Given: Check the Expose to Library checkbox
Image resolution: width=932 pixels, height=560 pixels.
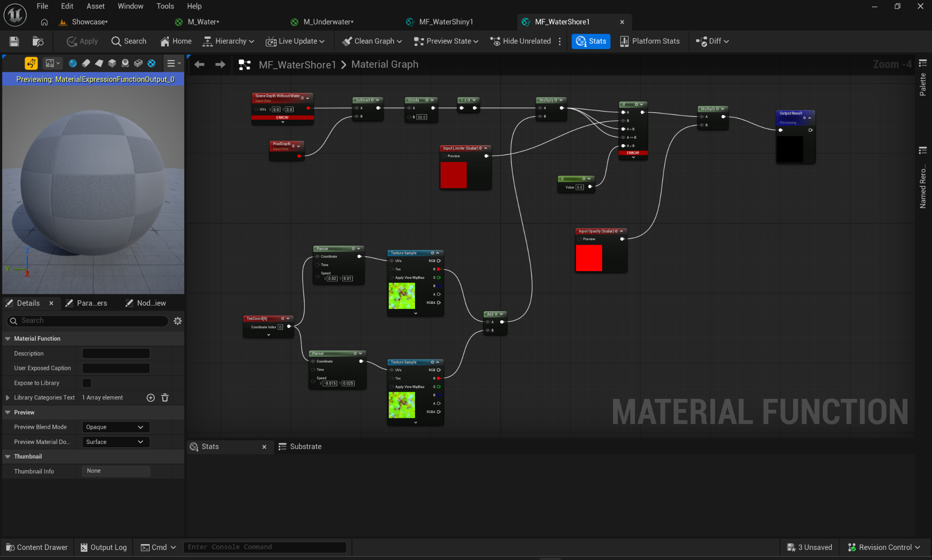Looking at the screenshot, I should coord(86,383).
